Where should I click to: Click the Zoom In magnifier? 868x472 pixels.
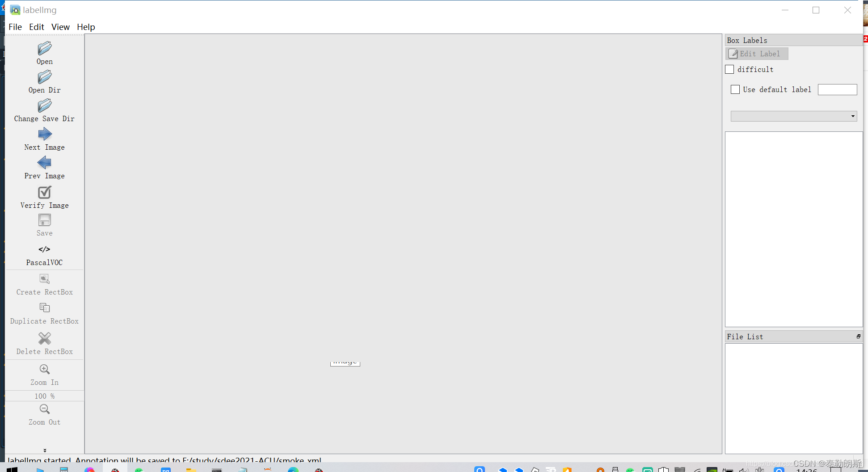pos(45,369)
